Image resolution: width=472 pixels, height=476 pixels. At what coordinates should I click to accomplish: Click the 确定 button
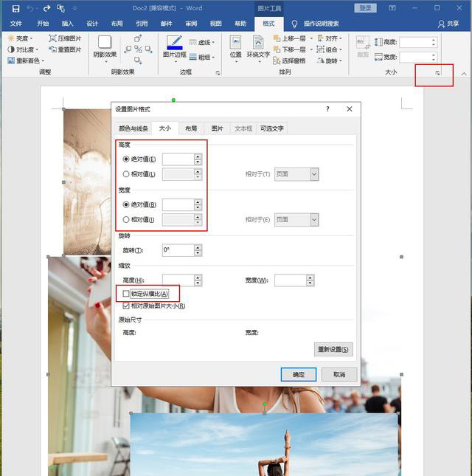pyautogui.click(x=299, y=374)
